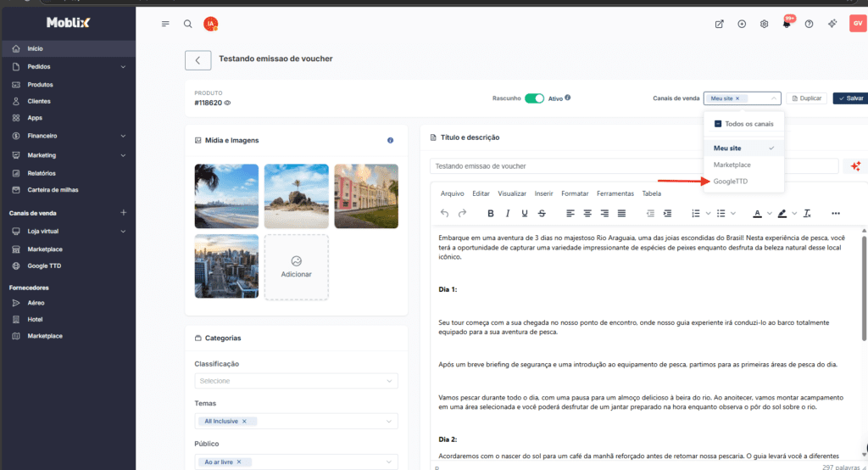The image size is (868, 470).
Task: Toggle the Rascunho/Ativo switch
Action: (534, 98)
